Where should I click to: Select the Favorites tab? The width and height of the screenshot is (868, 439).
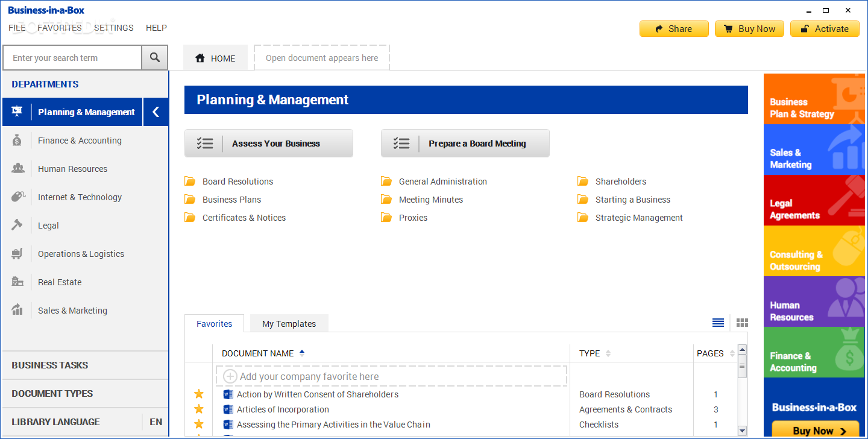coord(214,324)
